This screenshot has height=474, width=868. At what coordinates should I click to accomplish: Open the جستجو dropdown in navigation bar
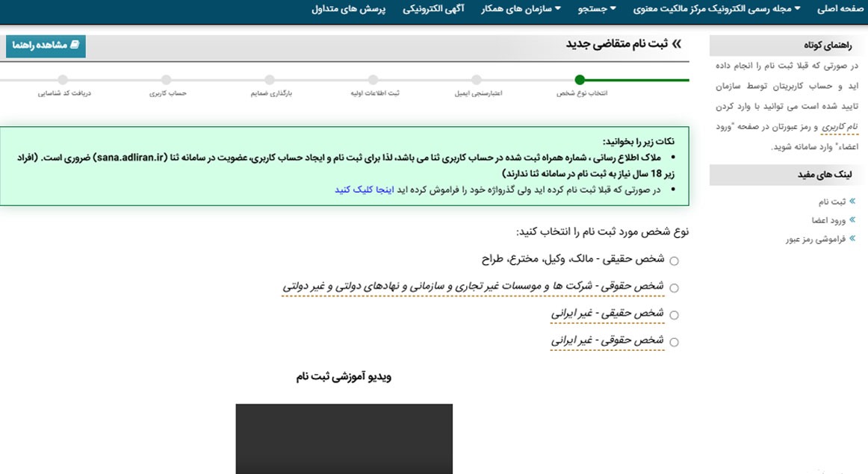pyautogui.click(x=596, y=9)
